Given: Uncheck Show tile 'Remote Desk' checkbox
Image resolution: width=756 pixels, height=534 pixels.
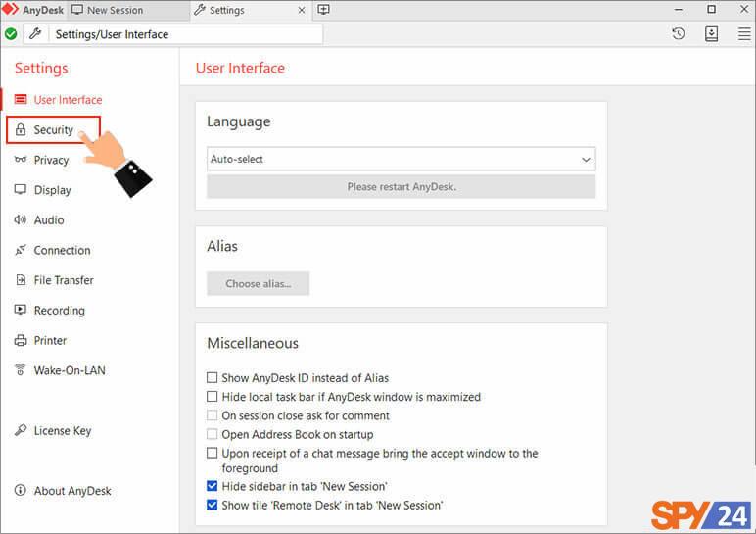Looking at the screenshot, I should [212, 504].
